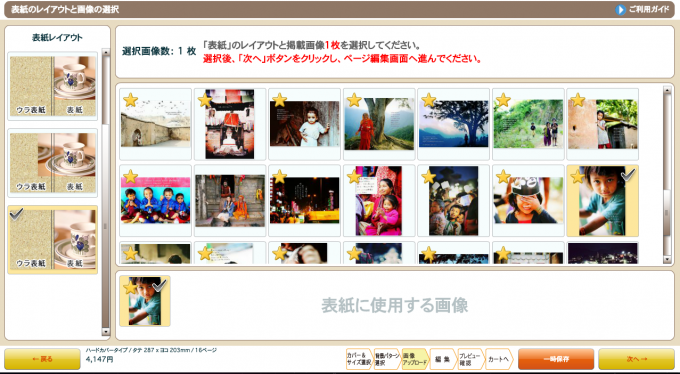Choose the children walking on green hillside photo
Image resolution: width=680 pixels, height=374 pixels.
528,124
